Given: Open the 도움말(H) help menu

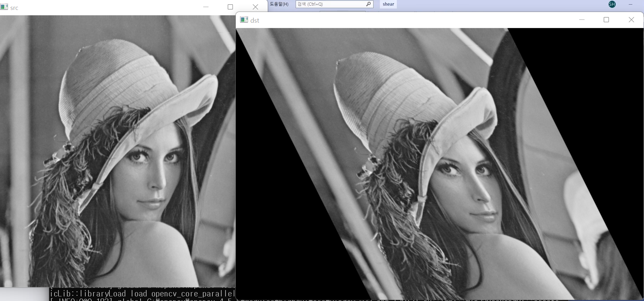Looking at the screenshot, I should pos(279,4).
